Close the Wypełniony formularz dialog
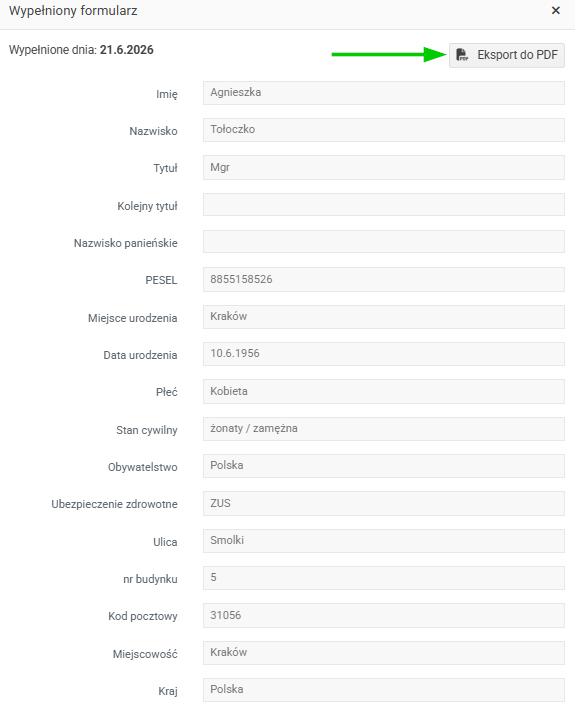The image size is (575, 711). (x=556, y=10)
